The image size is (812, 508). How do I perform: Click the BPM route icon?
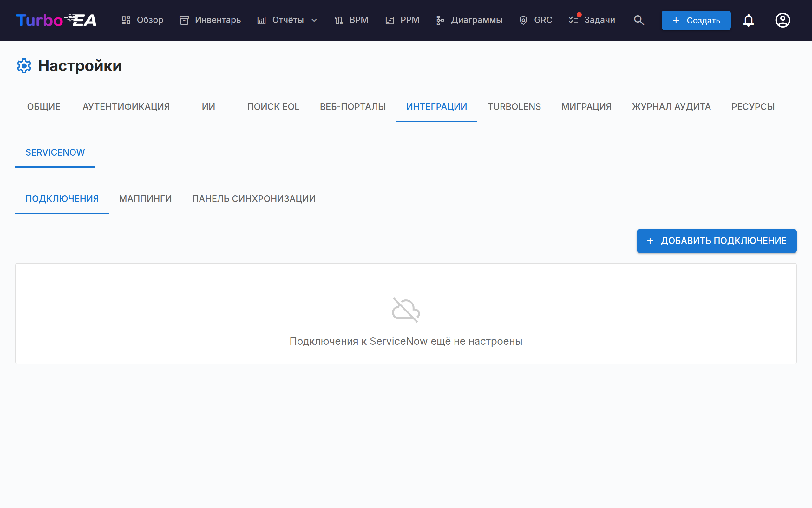[338, 20]
